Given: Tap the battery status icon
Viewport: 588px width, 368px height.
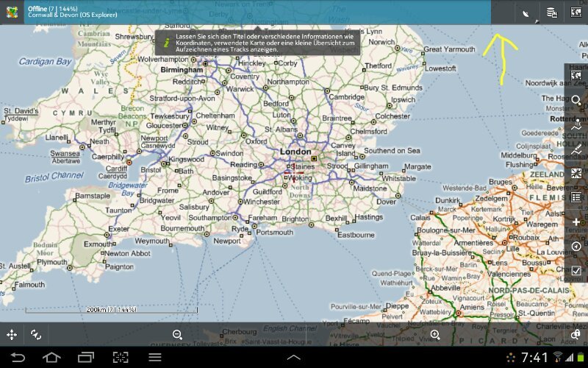Looking at the screenshot, I should 581,357.
